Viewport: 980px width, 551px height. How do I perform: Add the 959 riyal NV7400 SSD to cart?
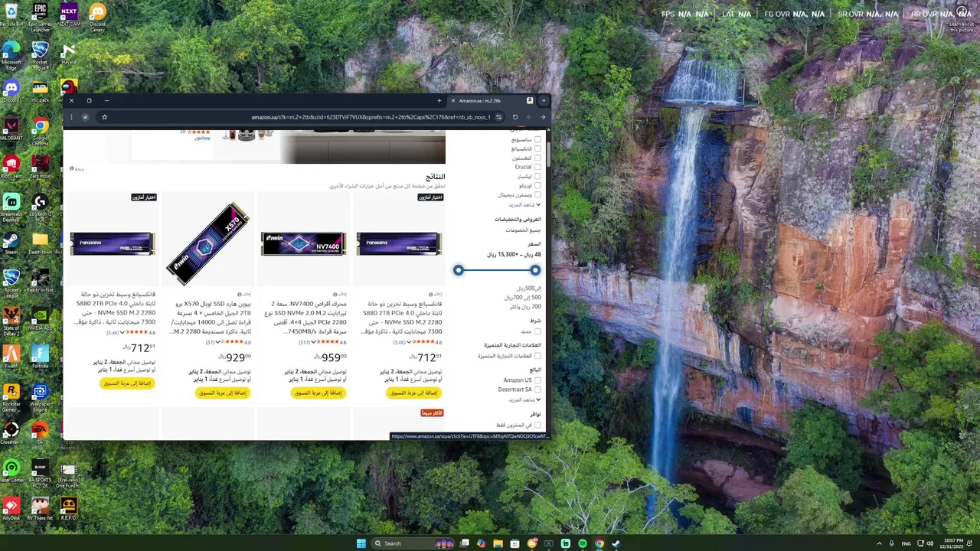coord(318,393)
